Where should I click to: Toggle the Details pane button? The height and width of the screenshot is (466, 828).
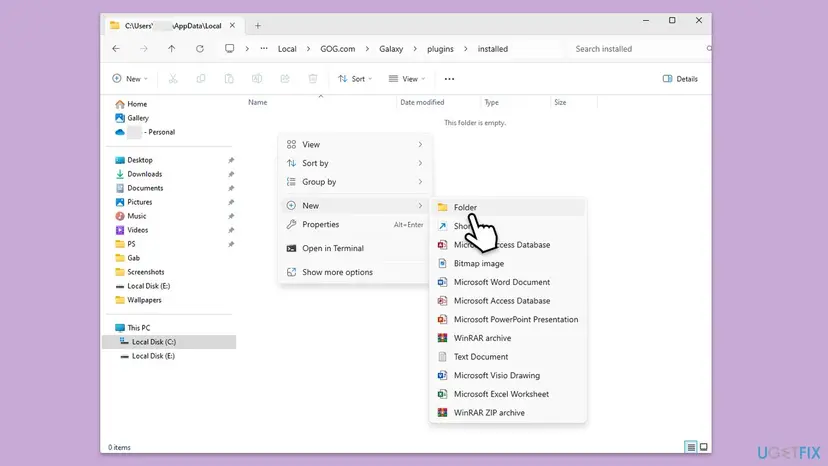[680, 79]
